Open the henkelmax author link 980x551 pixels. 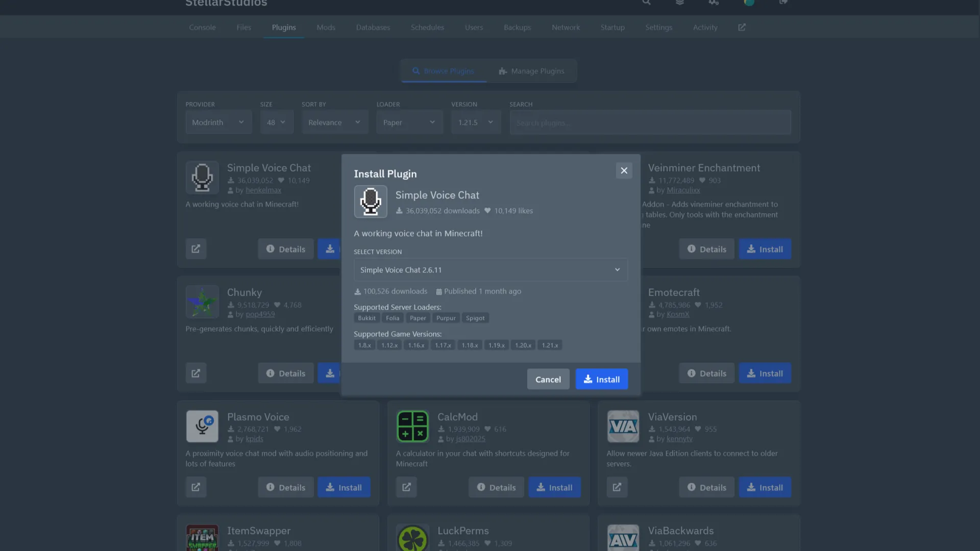tap(263, 190)
